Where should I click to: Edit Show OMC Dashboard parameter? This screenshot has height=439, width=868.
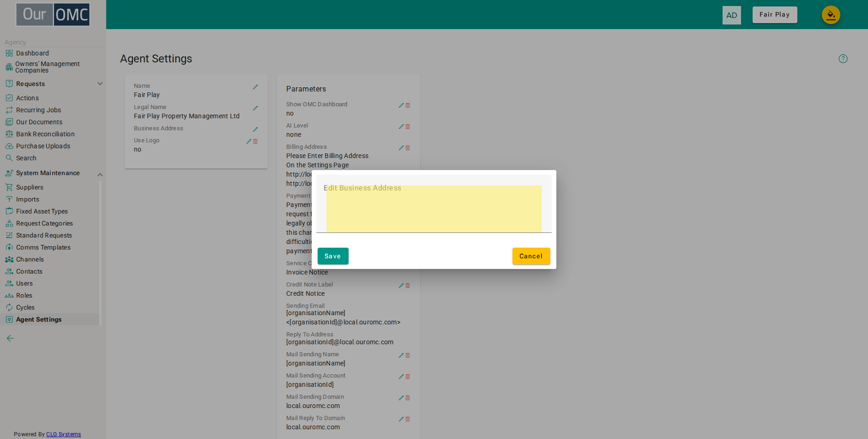pos(401,105)
